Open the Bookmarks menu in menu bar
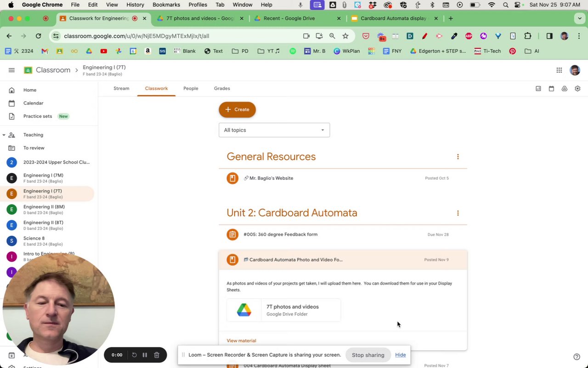 click(x=166, y=5)
